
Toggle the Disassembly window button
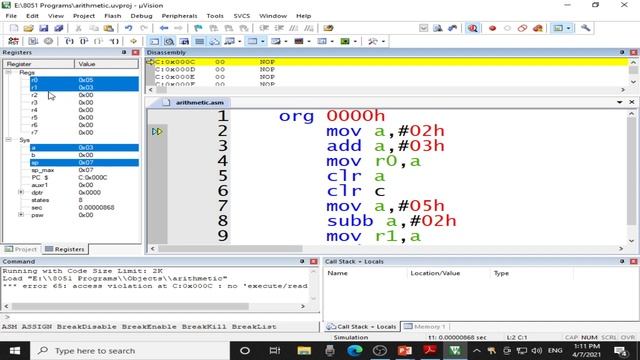(x=169, y=41)
